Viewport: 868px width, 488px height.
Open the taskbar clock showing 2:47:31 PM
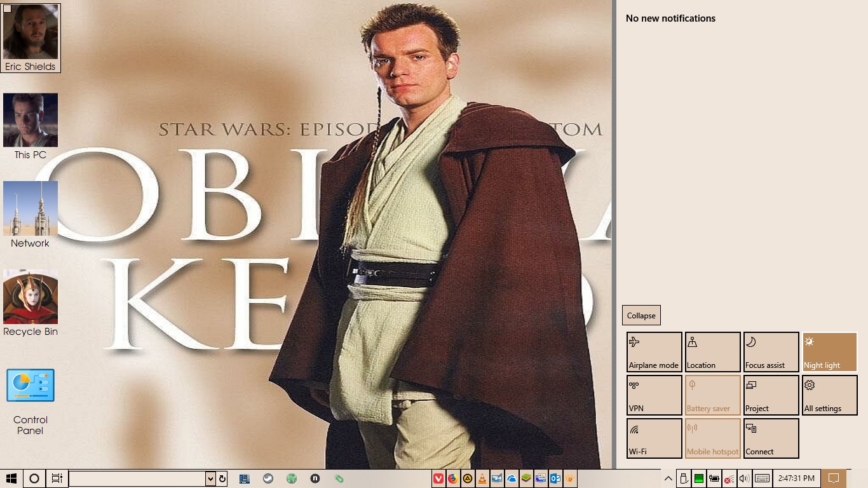point(796,478)
